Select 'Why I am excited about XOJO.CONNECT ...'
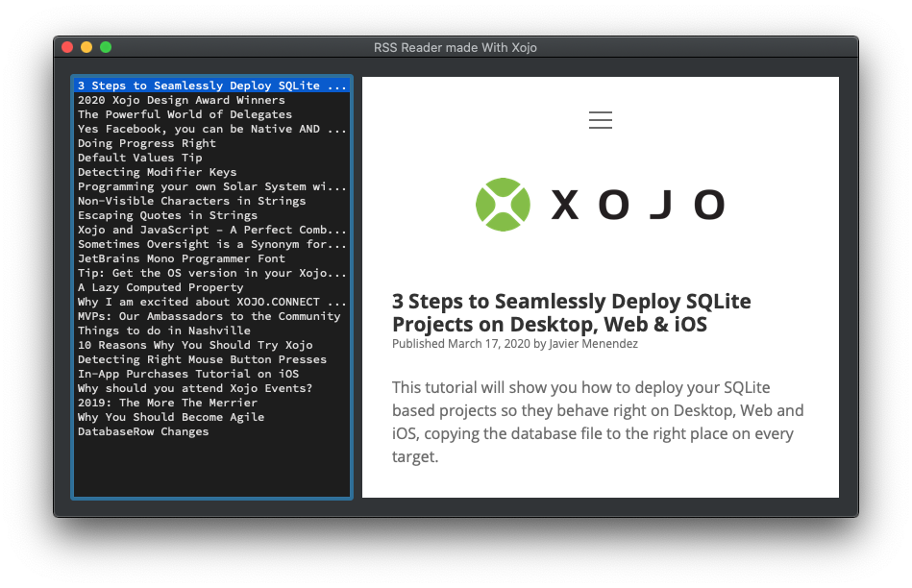Viewport: 912px width, 588px height. pos(212,302)
